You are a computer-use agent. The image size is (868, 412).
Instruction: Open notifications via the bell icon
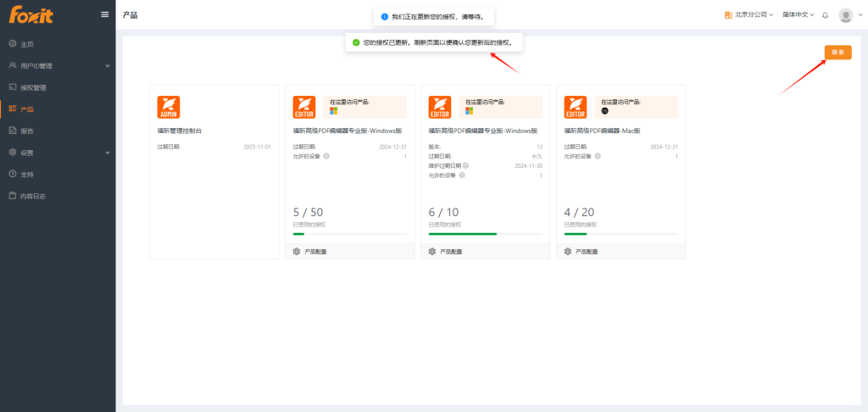826,15
